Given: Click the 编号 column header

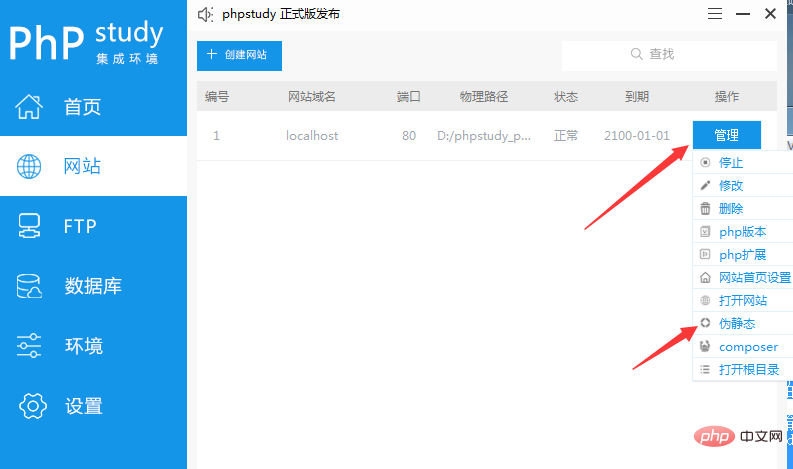Looking at the screenshot, I should point(217,97).
